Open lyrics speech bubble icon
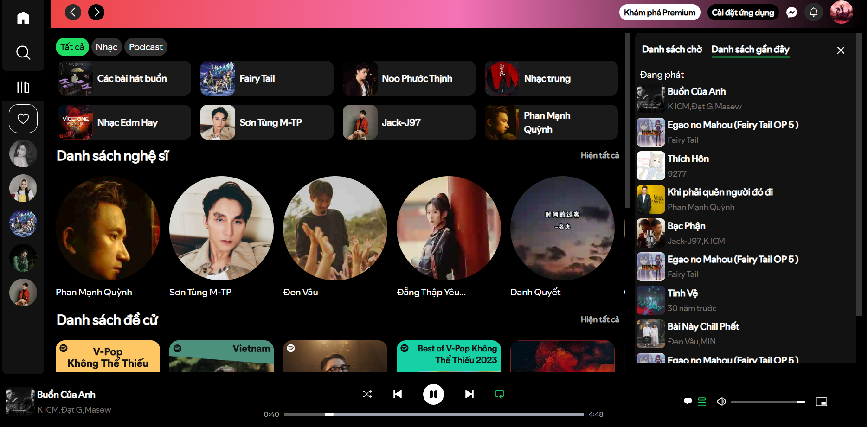 pos(688,402)
